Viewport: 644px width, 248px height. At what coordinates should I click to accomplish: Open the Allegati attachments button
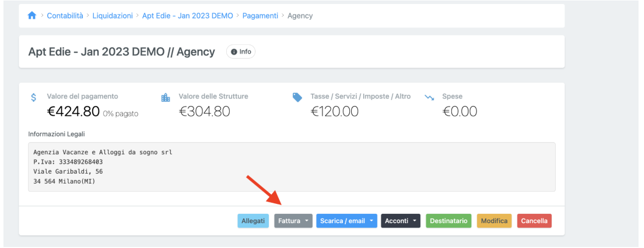[253, 221]
